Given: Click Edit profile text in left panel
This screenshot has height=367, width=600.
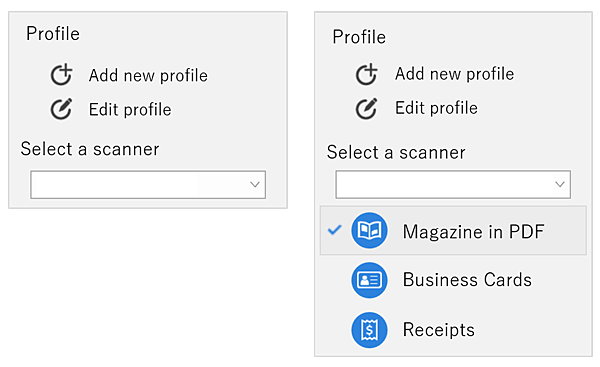Looking at the screenshot, I should pos(130,110).
